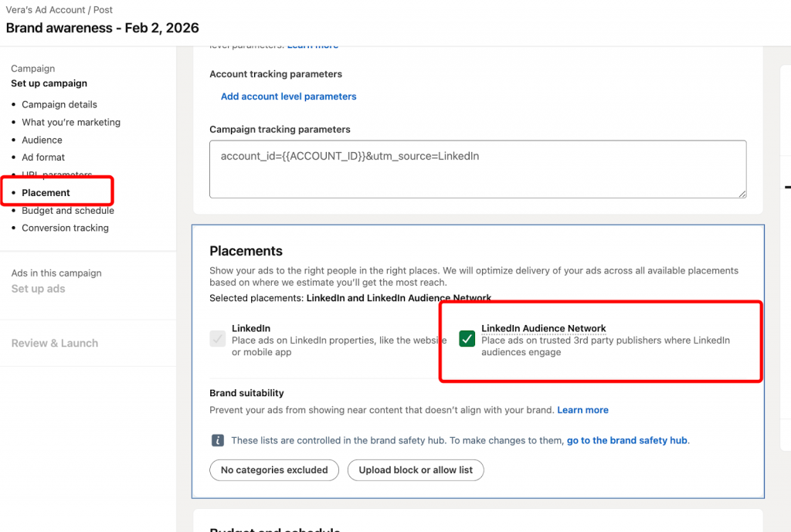
Task: Select Campaign details in the sidebar
Action: [61, 104]
